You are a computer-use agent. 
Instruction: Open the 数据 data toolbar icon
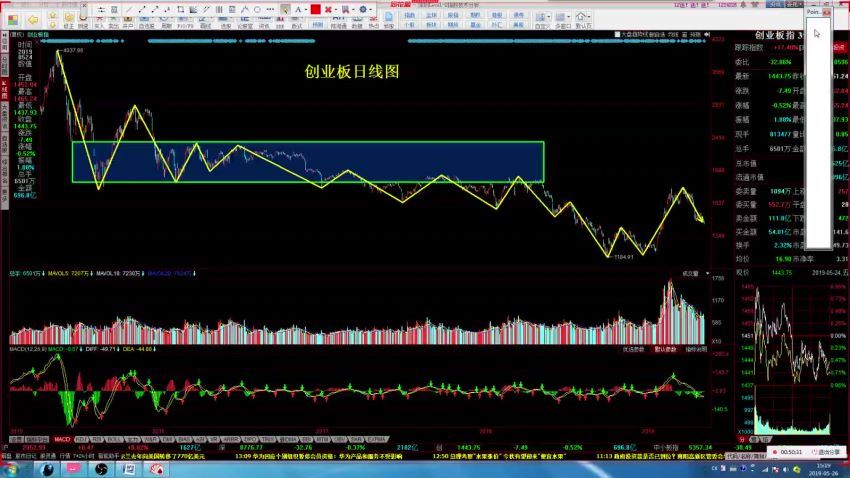tap(357, 22)
